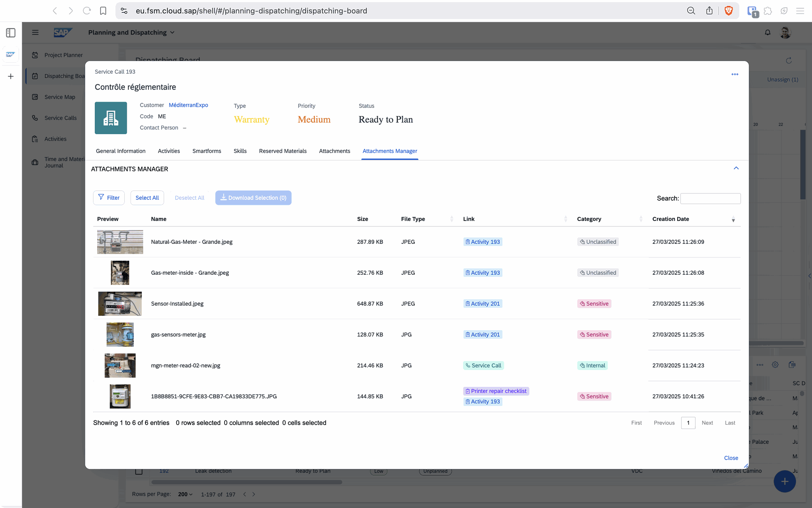Click the horizontal scrollbar below table
Screen dimensions: 812x508
tap(247, 482)
